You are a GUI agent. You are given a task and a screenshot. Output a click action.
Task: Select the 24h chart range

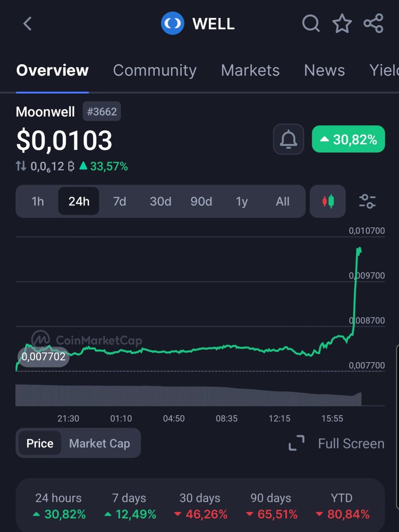point(79,202)
